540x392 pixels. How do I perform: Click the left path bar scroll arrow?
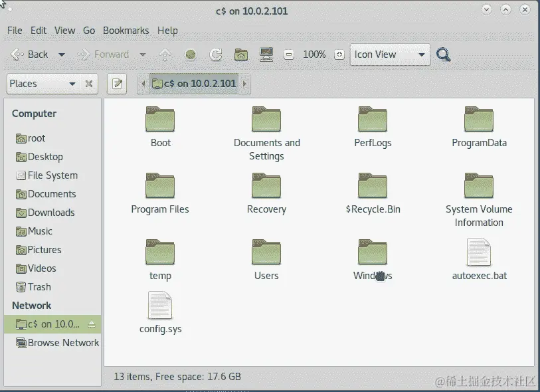click(143, 84)
